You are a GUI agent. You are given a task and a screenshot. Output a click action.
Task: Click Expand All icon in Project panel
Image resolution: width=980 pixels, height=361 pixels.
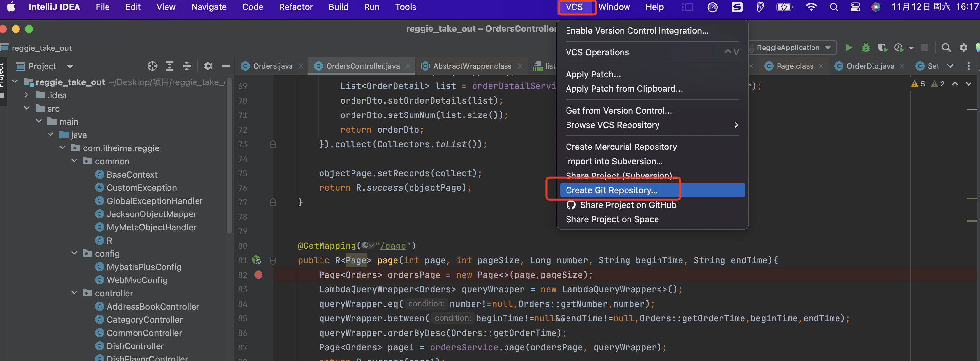pyautogui.click(x=169, y=66)
